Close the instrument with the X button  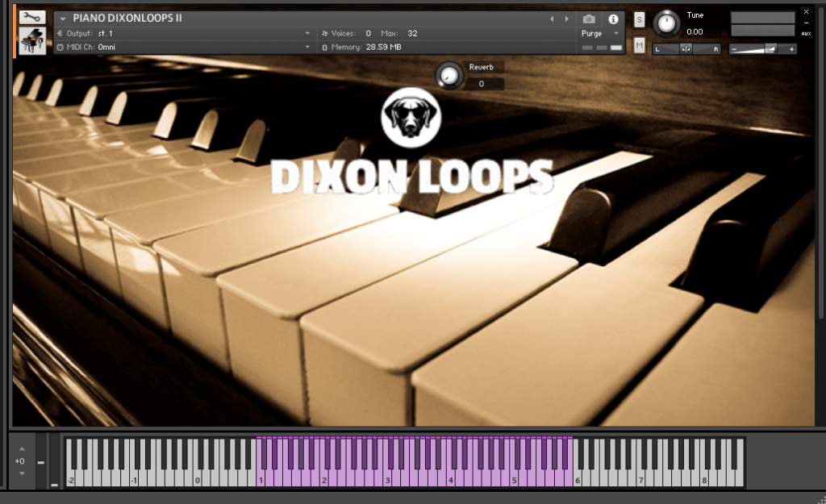(806, 12)
